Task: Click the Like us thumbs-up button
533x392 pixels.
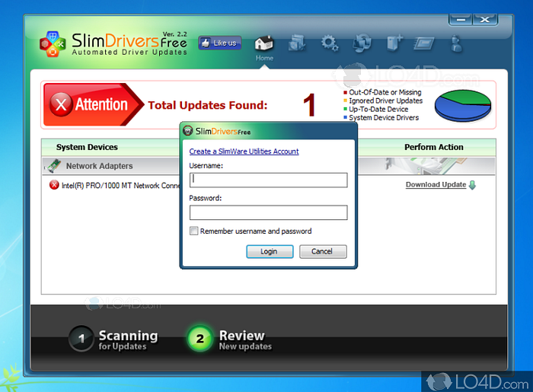Action: [x=220, y=43]
